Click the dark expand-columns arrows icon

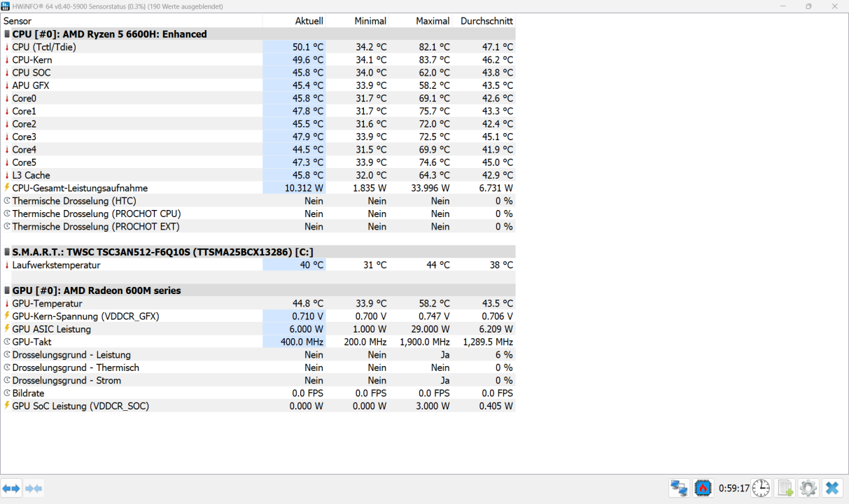click(x=13, y=488)
